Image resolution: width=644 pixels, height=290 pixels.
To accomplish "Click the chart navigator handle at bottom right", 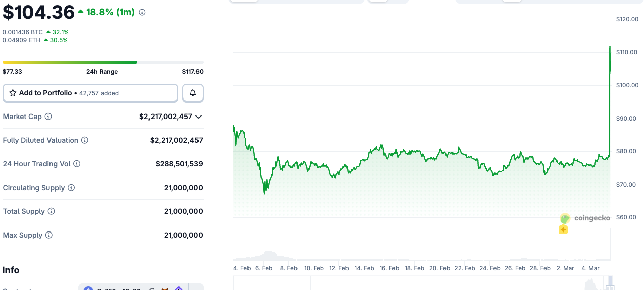I will 611,281.
